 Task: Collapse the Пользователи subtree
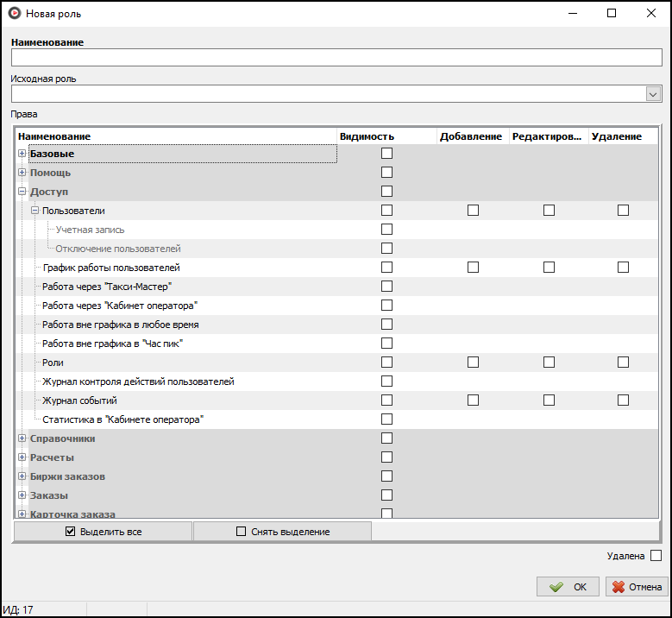coord(35,211)
